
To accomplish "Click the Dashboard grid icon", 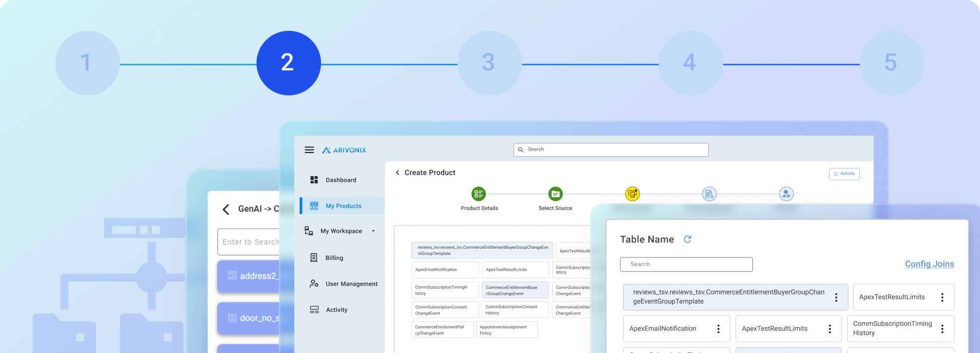I will click(314, 180).
